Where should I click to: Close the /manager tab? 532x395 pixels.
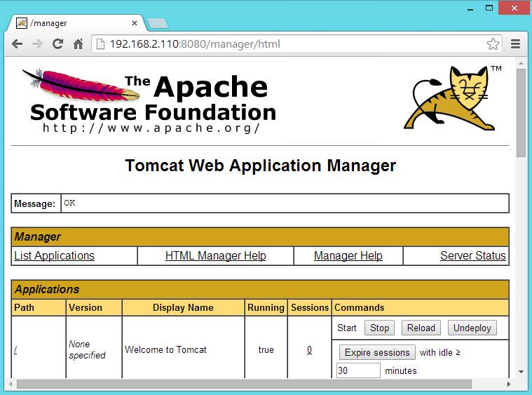135,23
